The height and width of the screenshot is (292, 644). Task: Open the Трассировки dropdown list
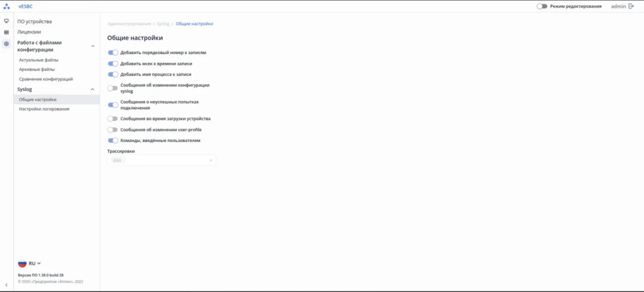coord(162,161)
